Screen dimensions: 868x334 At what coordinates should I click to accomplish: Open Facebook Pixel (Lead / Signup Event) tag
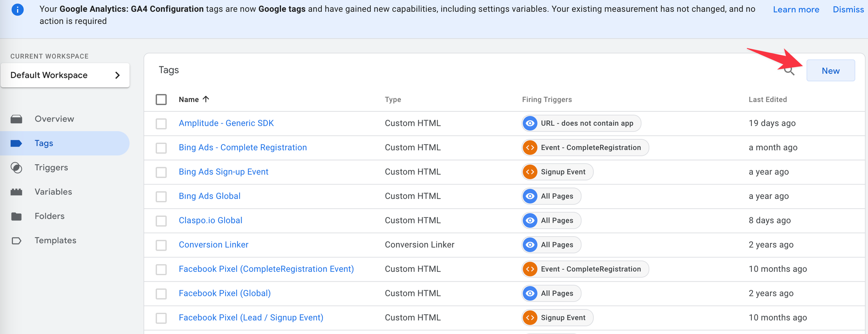251,317
